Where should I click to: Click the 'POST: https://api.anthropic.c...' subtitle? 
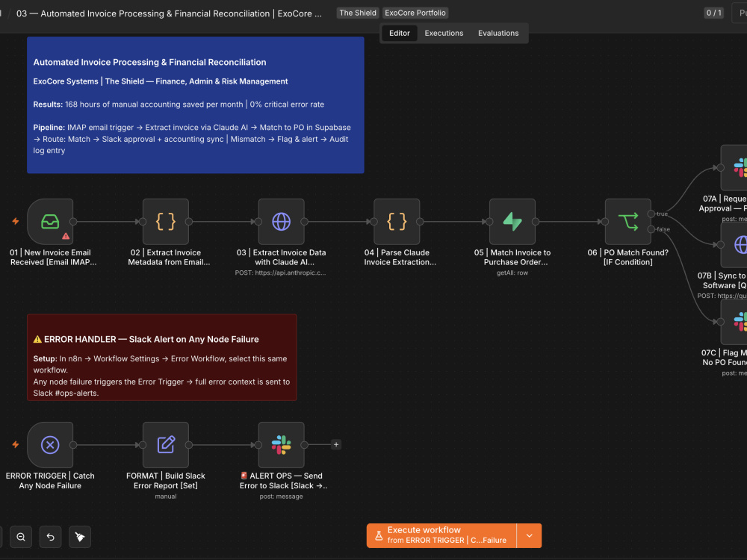pos(281,273)
